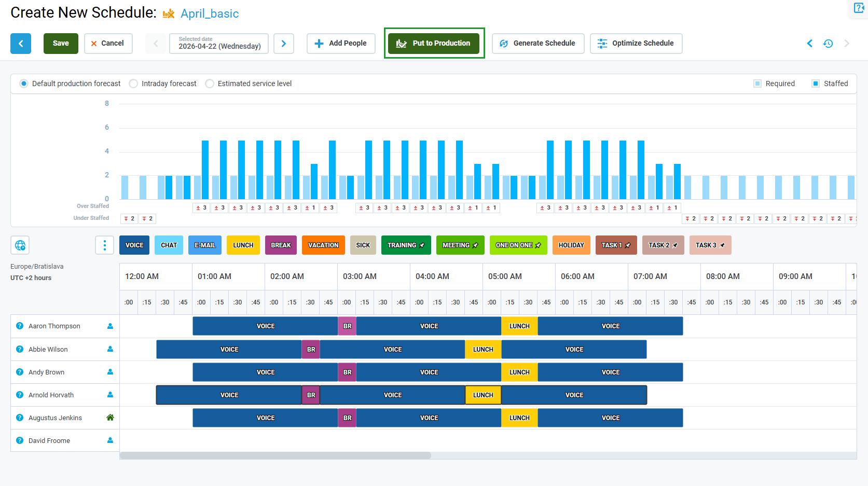The height and width of the screenshot is (486, 868).
Task: Click the question mark beside Arnold Horvath
Action: click(20, 395)
